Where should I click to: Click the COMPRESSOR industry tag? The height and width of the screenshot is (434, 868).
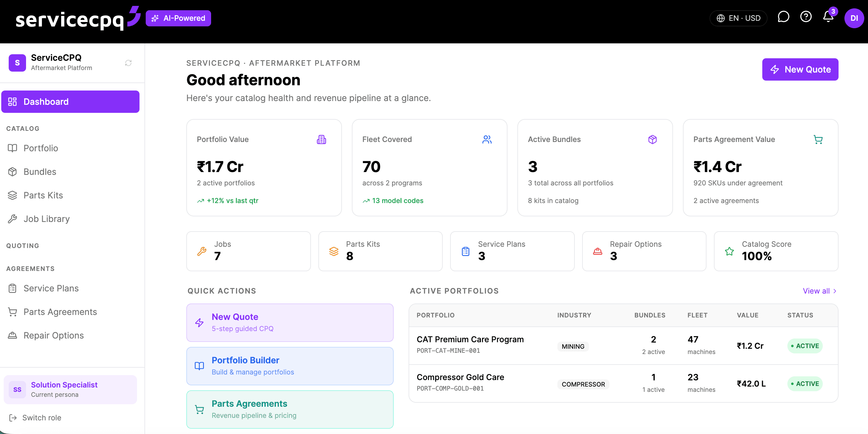583,384
